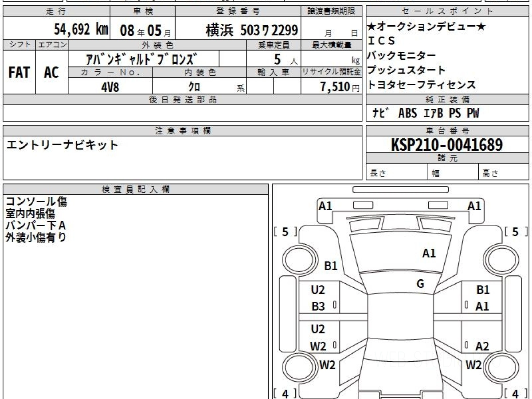Select the バックモニター sales point
Viewport: 532px width, 399px height.
[402, 56]
